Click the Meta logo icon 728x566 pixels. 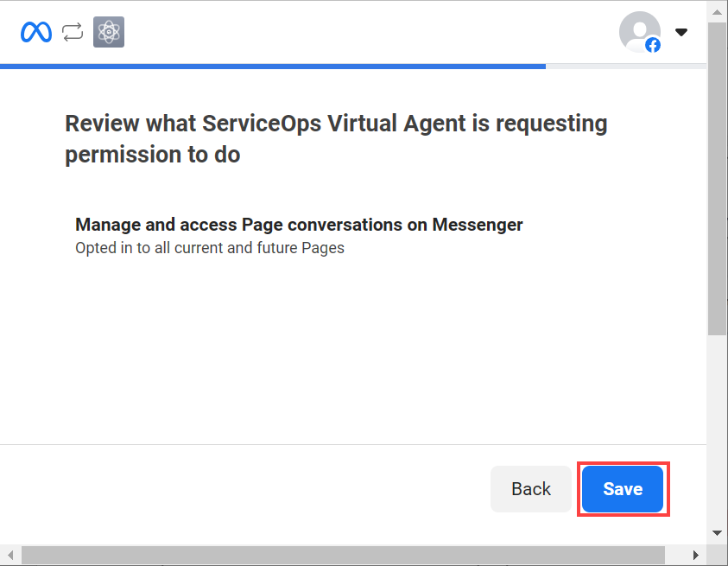pyautogui.click(x=35, y=32)
